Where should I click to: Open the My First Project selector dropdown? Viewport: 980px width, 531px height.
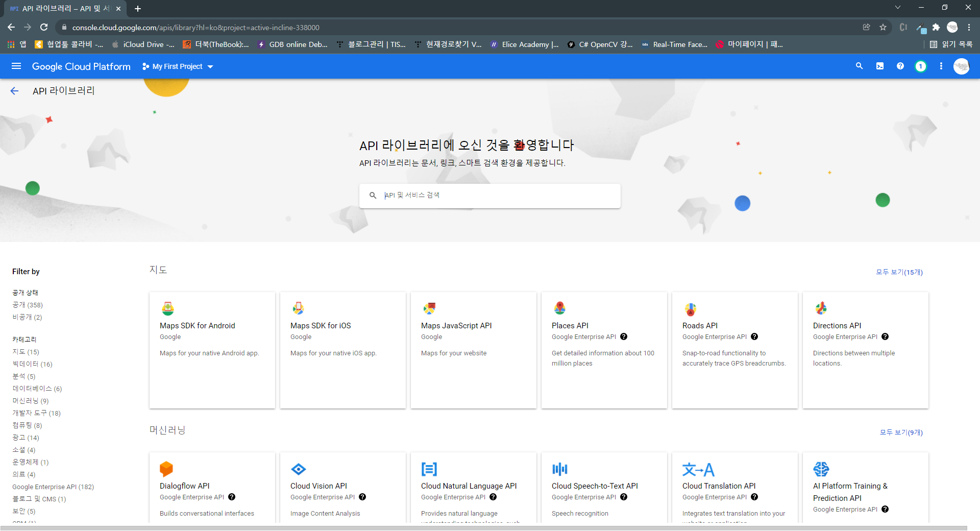coord(178,66)
